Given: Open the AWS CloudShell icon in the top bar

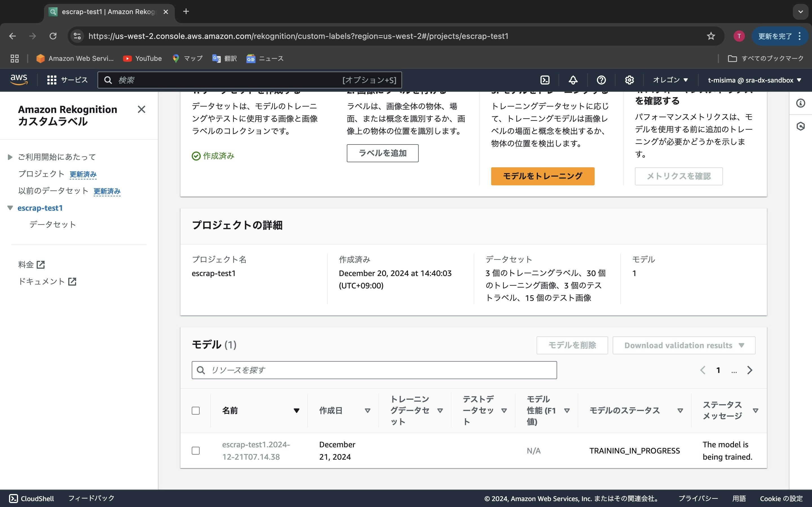Looking at the screenshot, I should click(x=545, y=80).
